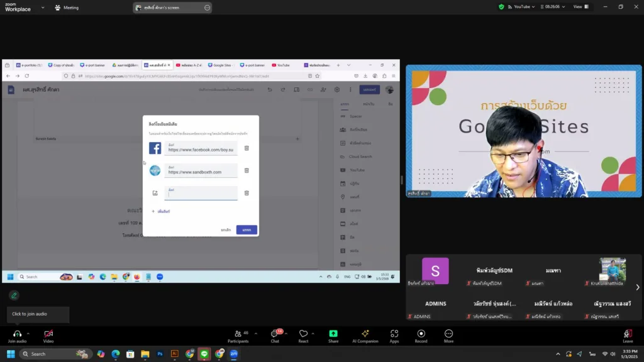Show next page of participant thumbnails

tap(637, 287)
